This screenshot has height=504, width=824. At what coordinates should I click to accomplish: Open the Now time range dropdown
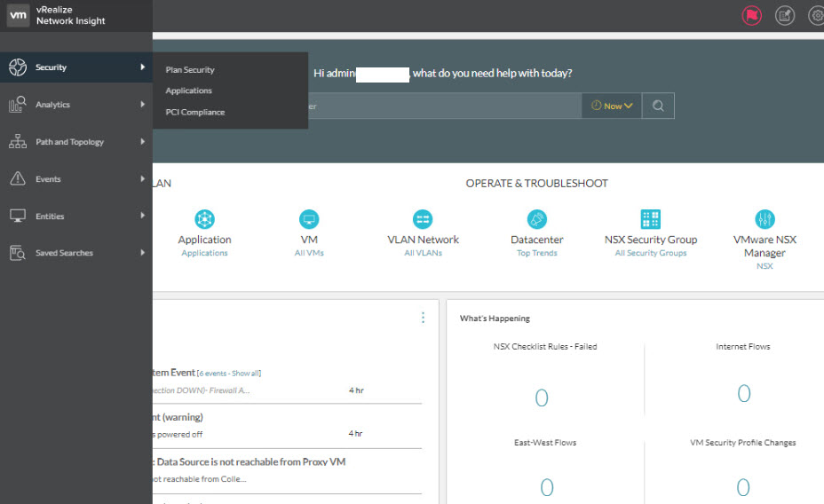(612, 106)
